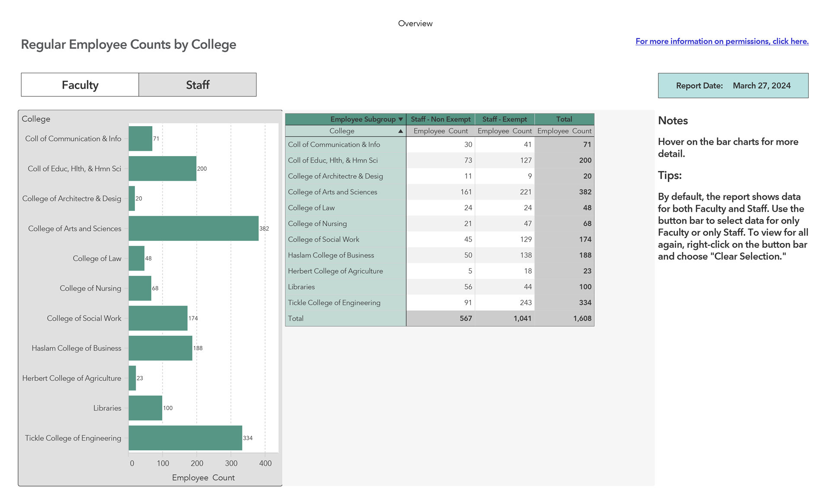Select the College of Law table row
The image size is (830, 504).
(311, 208)
